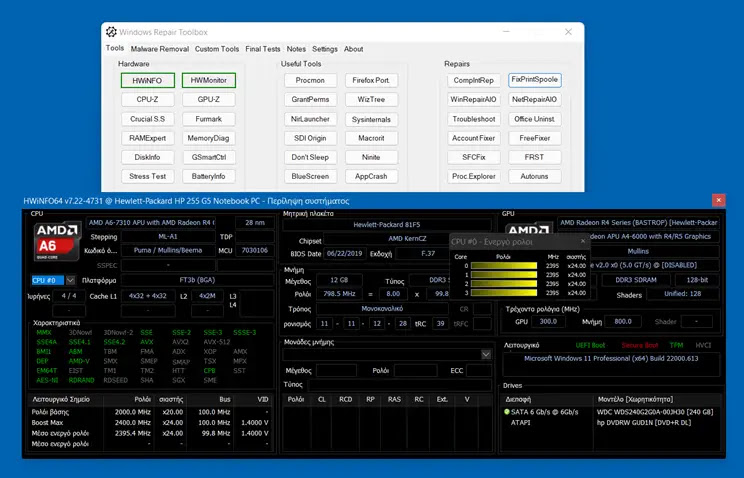This screenshot has width=744, height=478.
Task: Go to the Notes tab
Action: (x=296, y=49)
